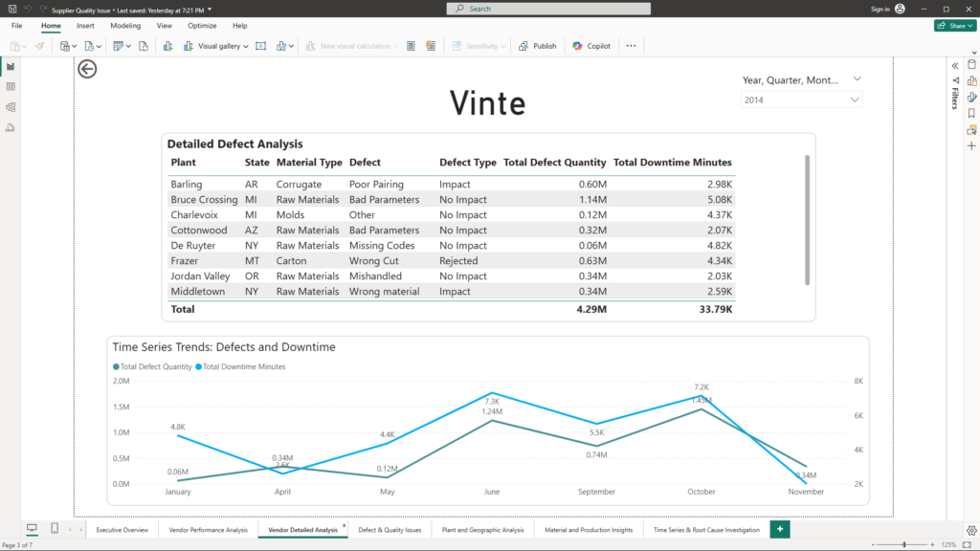Open the Visual gallery dropdown

coord(223,46)
